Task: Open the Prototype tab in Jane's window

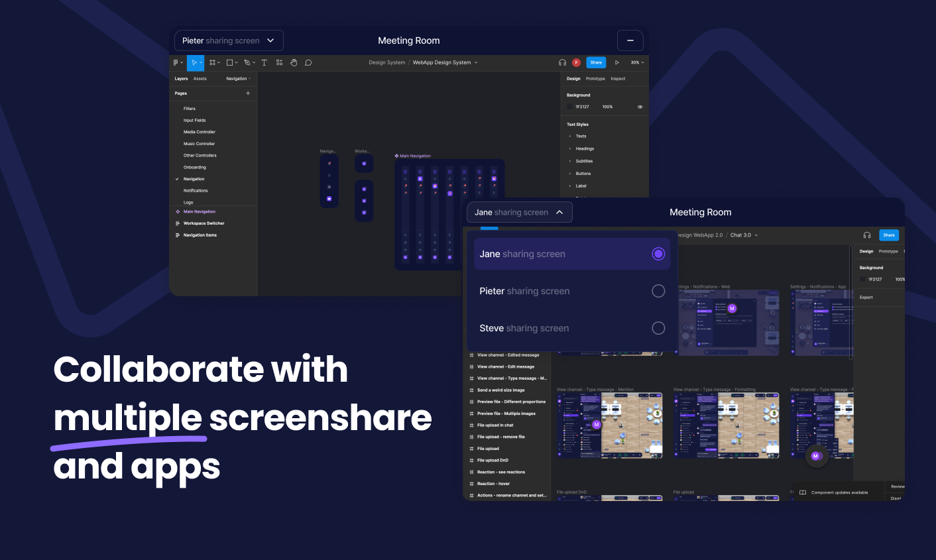Action: pyautogui.click(x=888, y=252)
